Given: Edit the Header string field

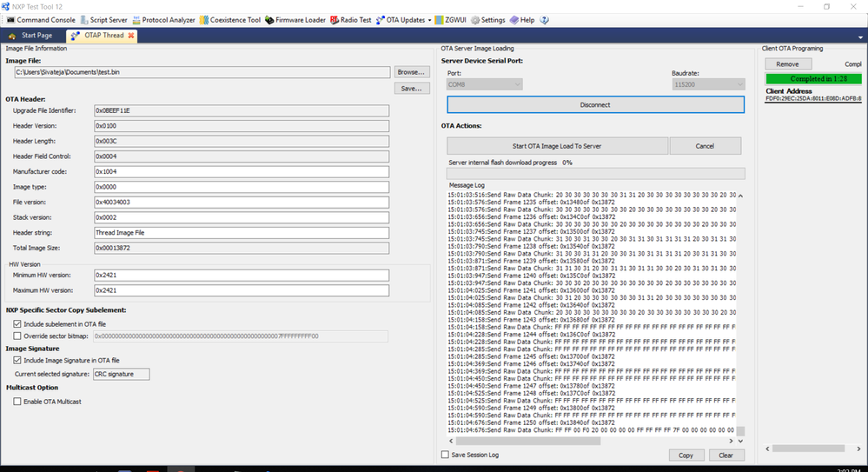Looking at the screenshot, I should 242,233.
